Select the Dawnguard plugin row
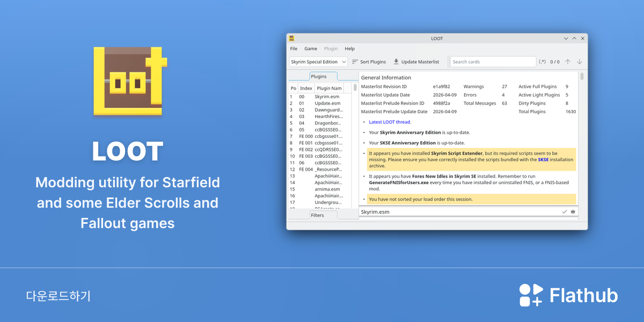The width and height of the screenshot is (644, 322). (x=320, y=110)
